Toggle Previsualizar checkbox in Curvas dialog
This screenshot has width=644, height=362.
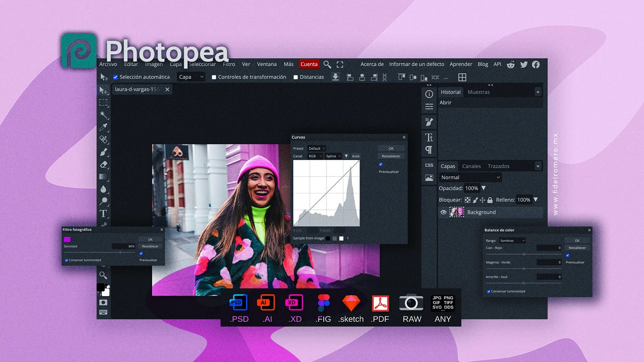point(380,164)
